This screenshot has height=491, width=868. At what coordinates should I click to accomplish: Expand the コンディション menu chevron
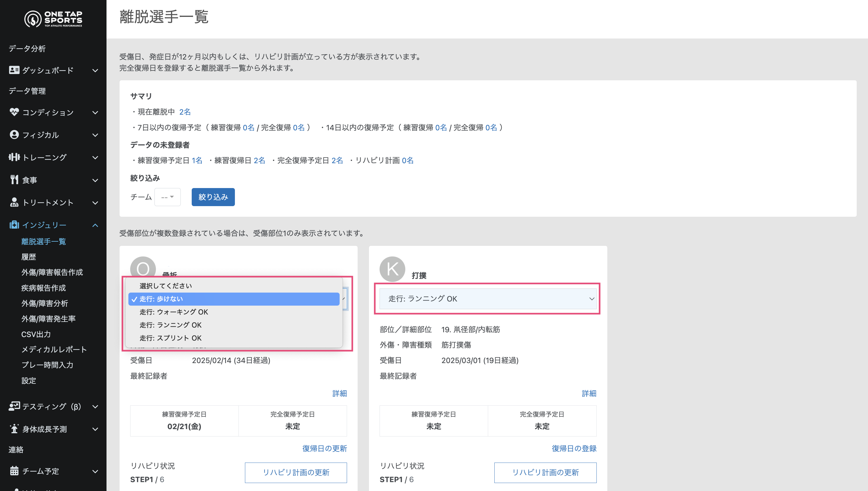(95, 112)
